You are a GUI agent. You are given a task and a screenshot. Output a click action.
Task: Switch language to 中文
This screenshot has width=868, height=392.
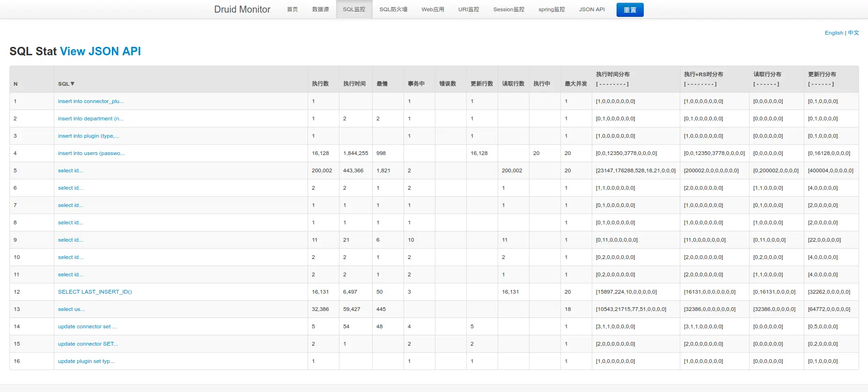pyautogui.click(x=853, y=33)
